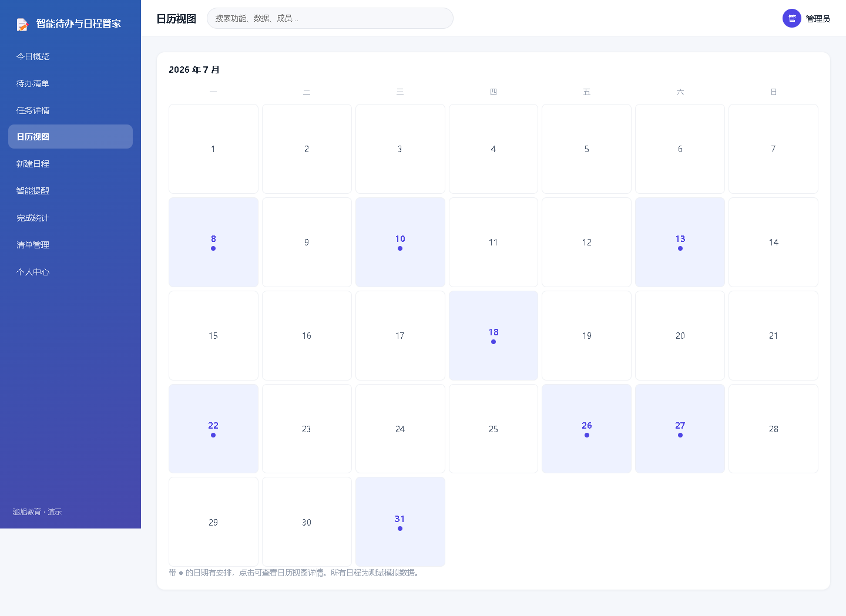Select the empty date July 15
The image size is (846, 616).
[x=213, y=335]
